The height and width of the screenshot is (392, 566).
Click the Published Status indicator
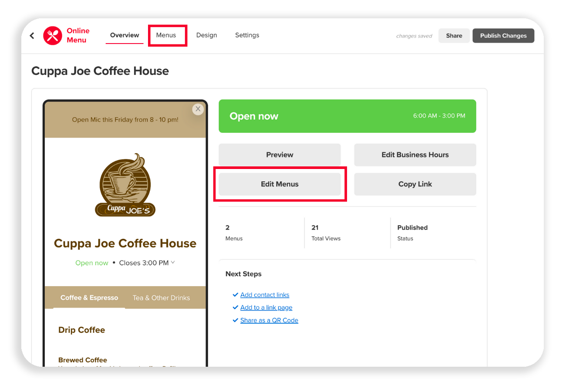(412, 233)
